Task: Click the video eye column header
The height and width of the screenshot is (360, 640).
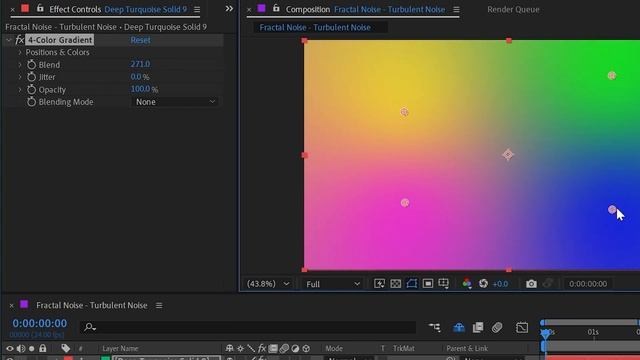Action: pos(10,348)
